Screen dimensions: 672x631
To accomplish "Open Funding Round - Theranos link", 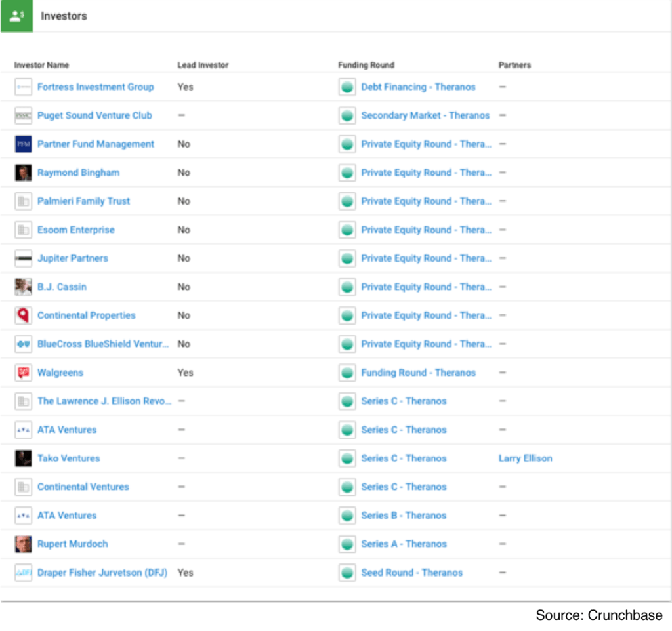I will point(418,373).
